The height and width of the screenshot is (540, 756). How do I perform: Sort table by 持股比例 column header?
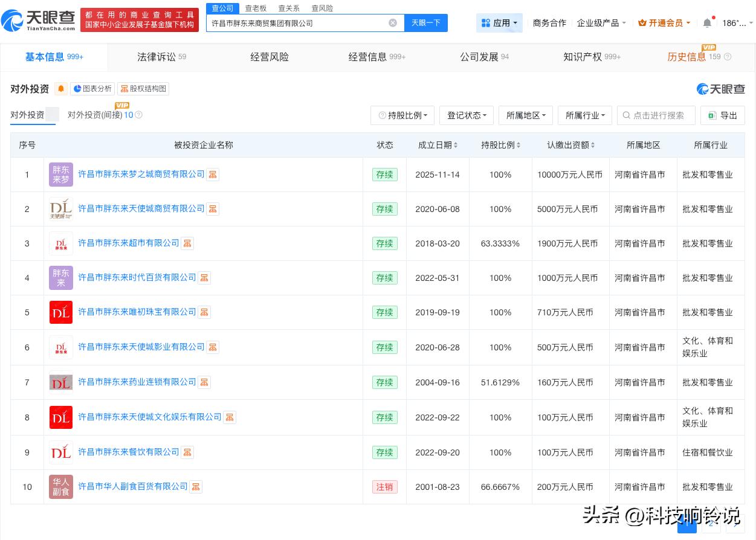(x=501, y=145)
